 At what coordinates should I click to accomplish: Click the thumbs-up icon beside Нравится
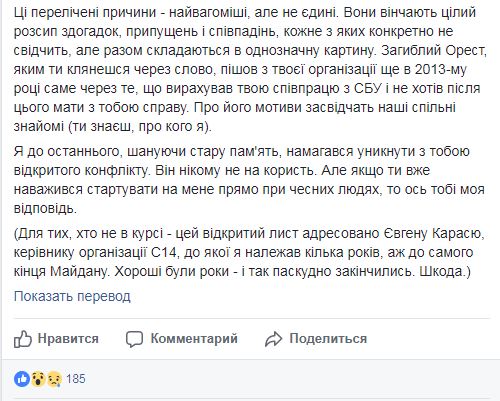(23, 339)
